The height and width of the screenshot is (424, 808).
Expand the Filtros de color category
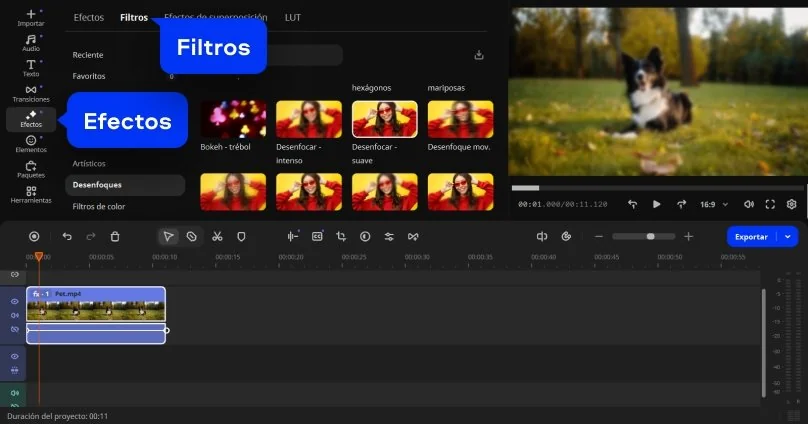tap(99, 207)
